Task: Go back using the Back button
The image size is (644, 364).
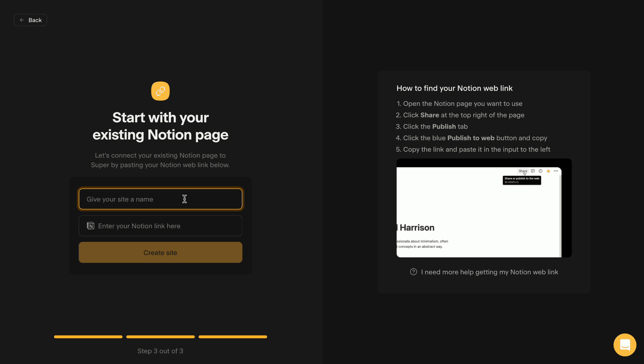Action: click(x=31, y=20)
